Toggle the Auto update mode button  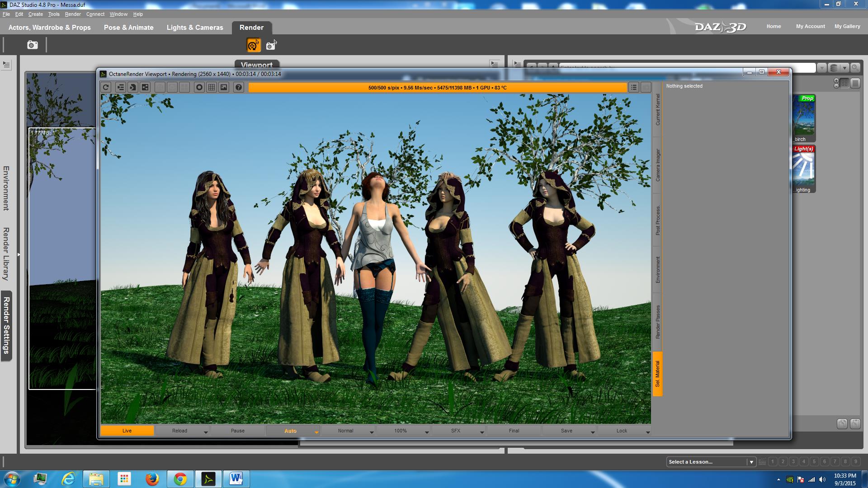pos(290,431)
